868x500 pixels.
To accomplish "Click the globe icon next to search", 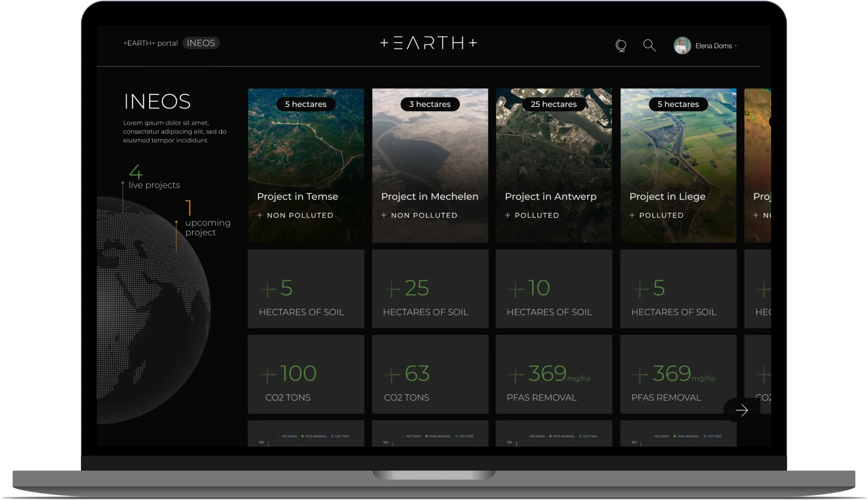I will pos(621,46).
